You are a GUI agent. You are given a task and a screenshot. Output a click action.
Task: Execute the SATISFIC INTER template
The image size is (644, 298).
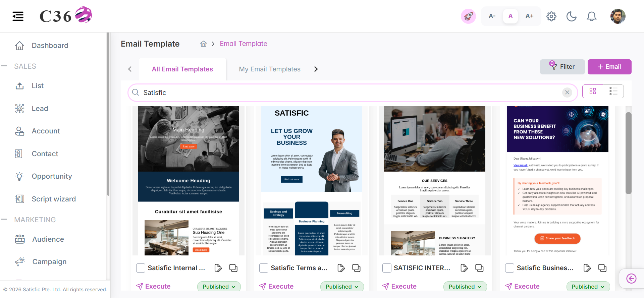tap(399, 287)
